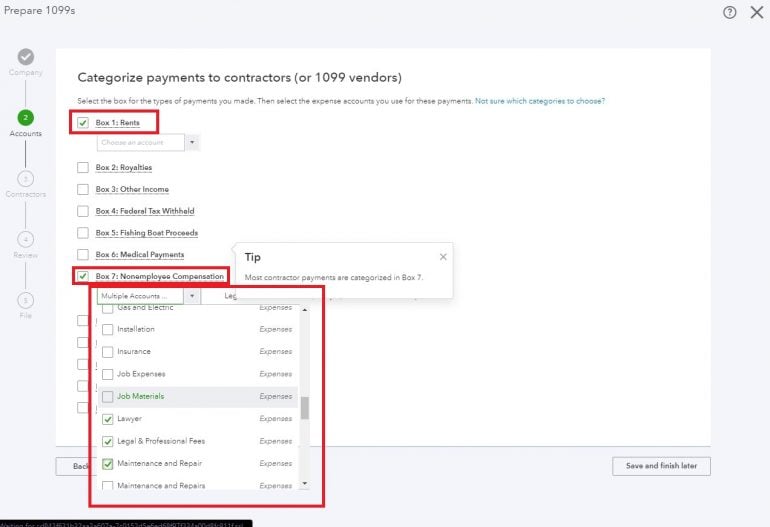Click the help question mark icon
Screen dimensions: 770x527
(x=730, y=12)
